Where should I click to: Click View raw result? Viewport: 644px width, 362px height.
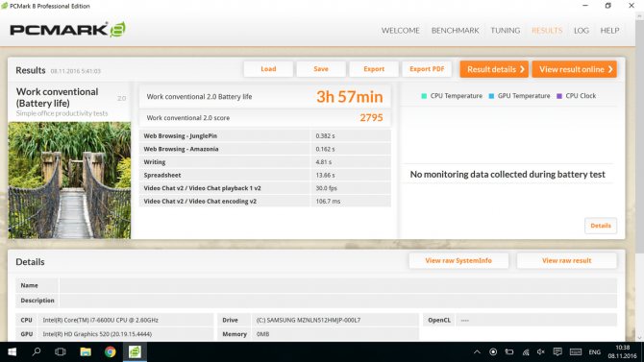(x=566, y=260)
